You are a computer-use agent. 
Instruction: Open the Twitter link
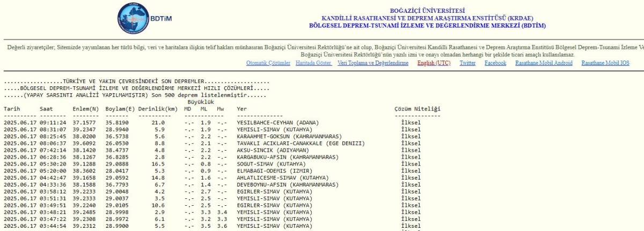pyautogui.click(x=467, y=63)
